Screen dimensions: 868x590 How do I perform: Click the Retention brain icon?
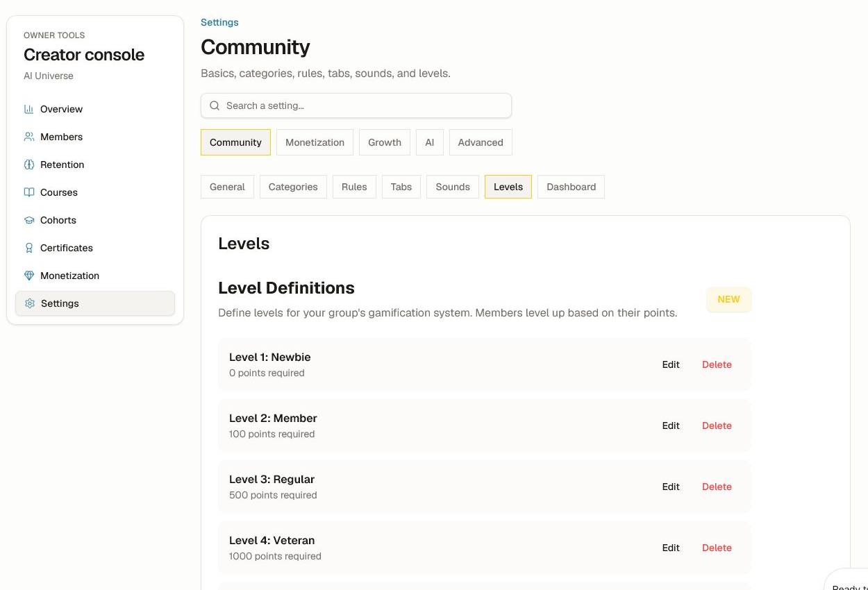[x=29, y=165]
